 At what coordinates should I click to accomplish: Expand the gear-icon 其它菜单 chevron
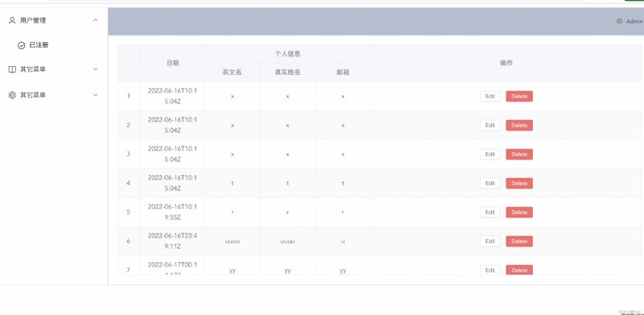95,95
